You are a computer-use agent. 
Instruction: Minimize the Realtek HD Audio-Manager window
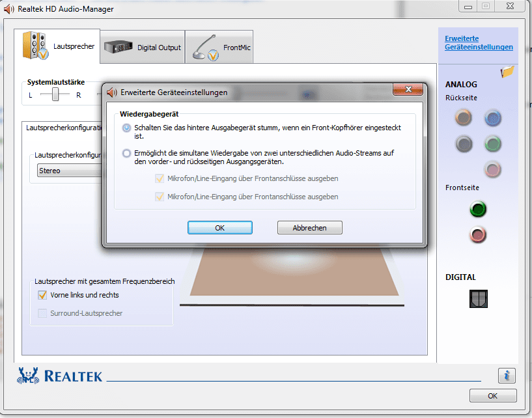pyautogui.click(x=468, y=7)
